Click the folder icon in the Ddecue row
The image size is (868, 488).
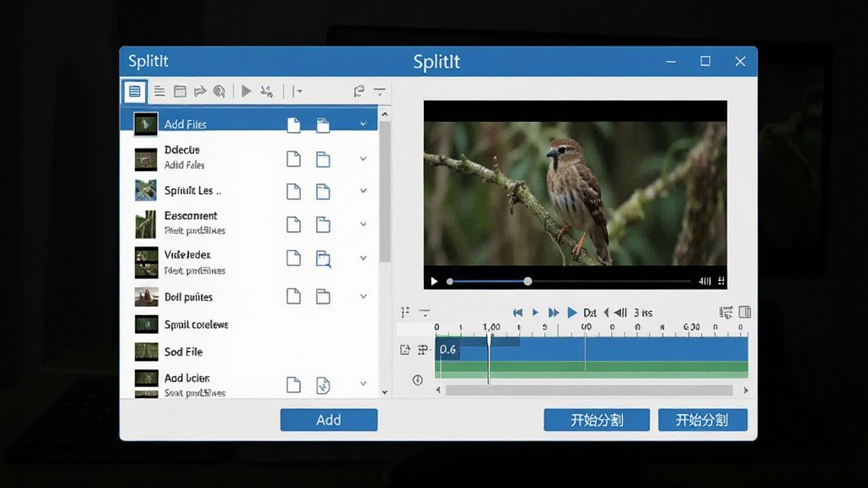[323, 159]
